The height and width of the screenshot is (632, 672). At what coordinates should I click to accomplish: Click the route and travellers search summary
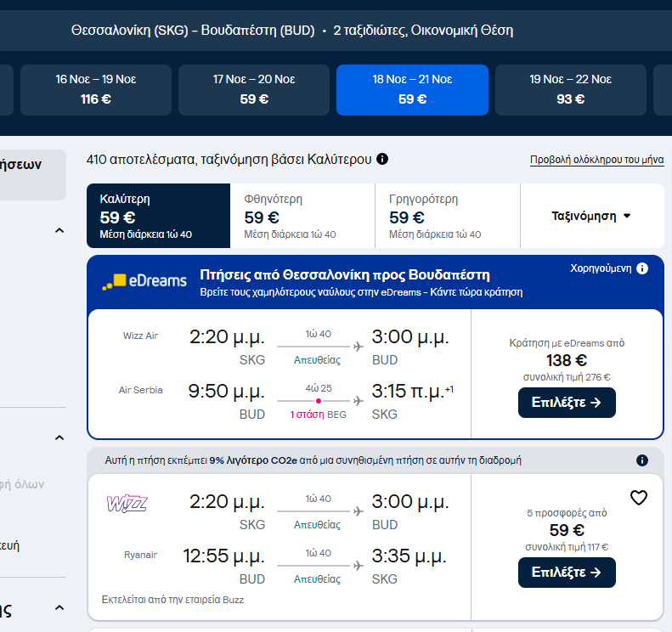click(x=292, y=31)
